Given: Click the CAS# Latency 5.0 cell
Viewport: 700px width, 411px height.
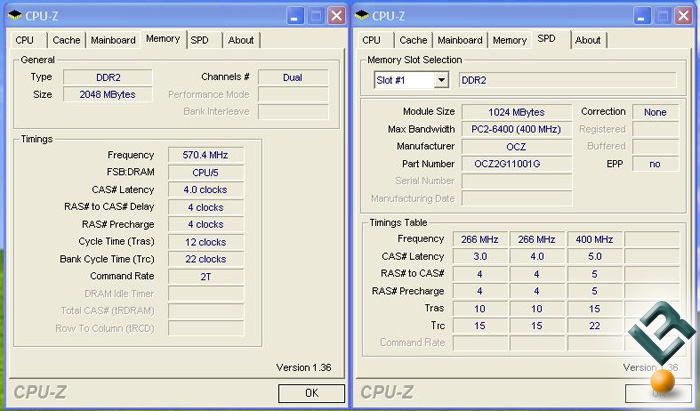Looking at the screenshot, I should click(594, 257).
